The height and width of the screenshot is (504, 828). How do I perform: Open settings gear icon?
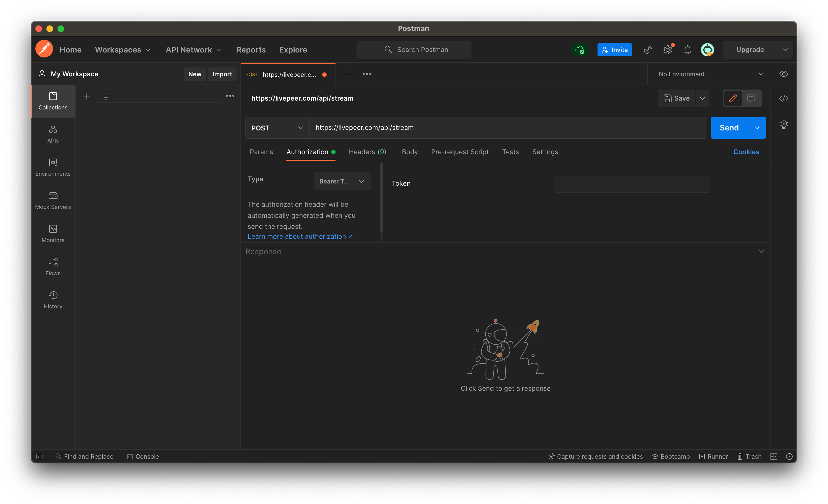pos(668,50)
